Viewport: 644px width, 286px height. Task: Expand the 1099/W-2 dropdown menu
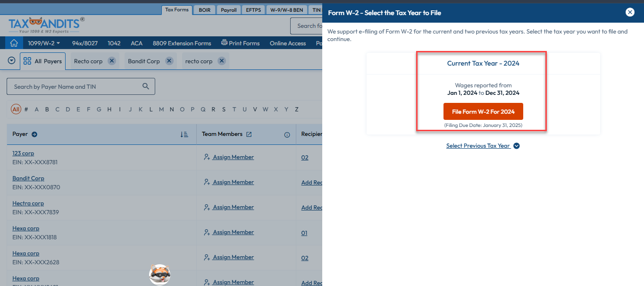click(x=44, y=43)
